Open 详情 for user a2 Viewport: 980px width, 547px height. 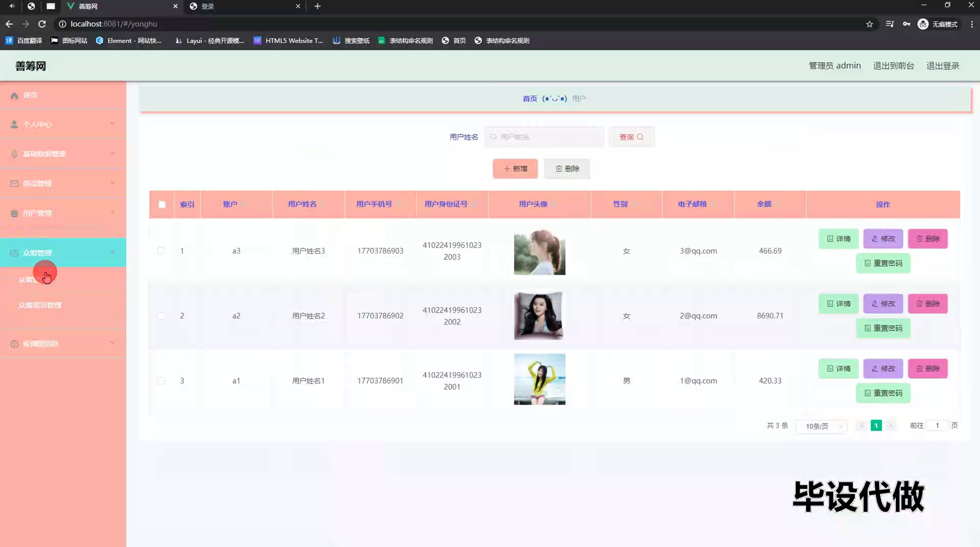pos(839,304)
